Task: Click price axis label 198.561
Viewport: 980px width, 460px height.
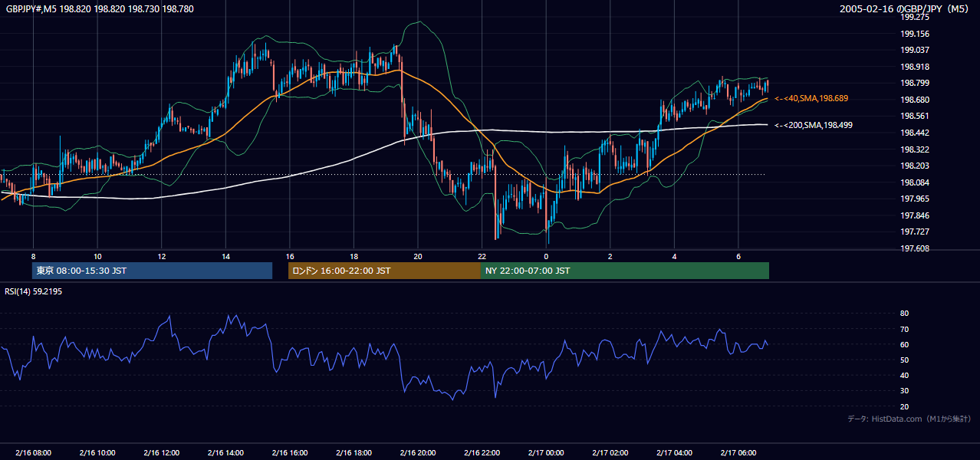Action: 915,117
